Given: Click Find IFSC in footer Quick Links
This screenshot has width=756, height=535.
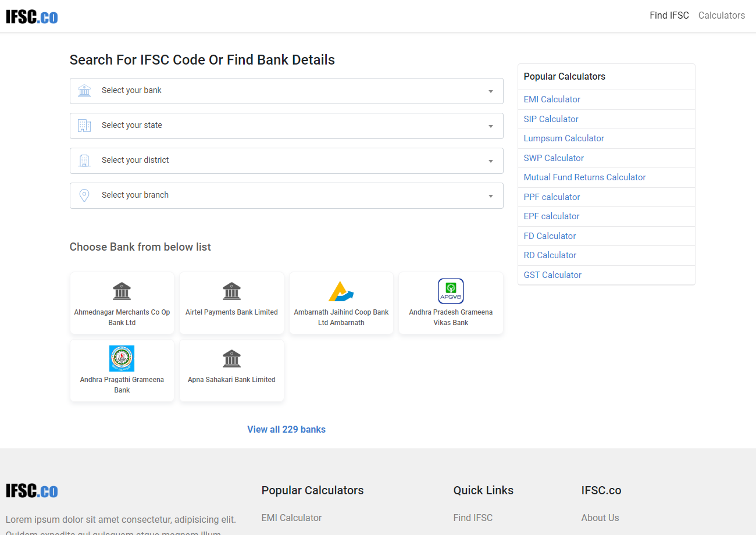Looking at the screenshot, I should click(x=473, y=518).
